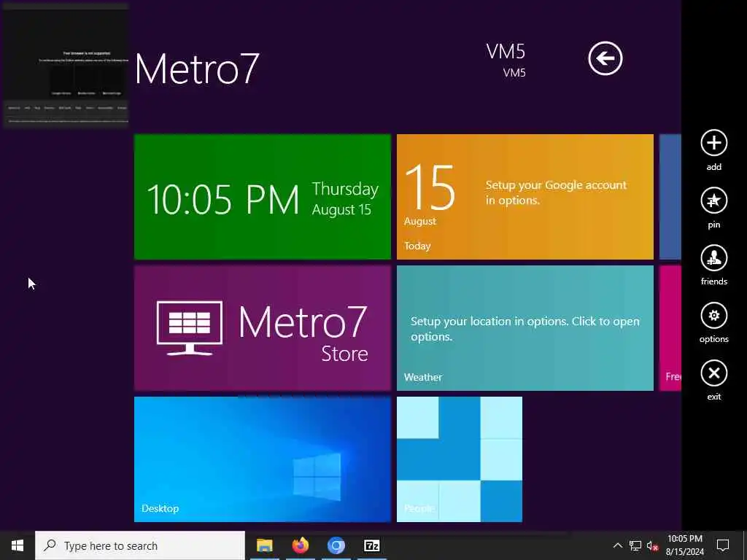Click the network tray icon

click(x=635, y=545)
